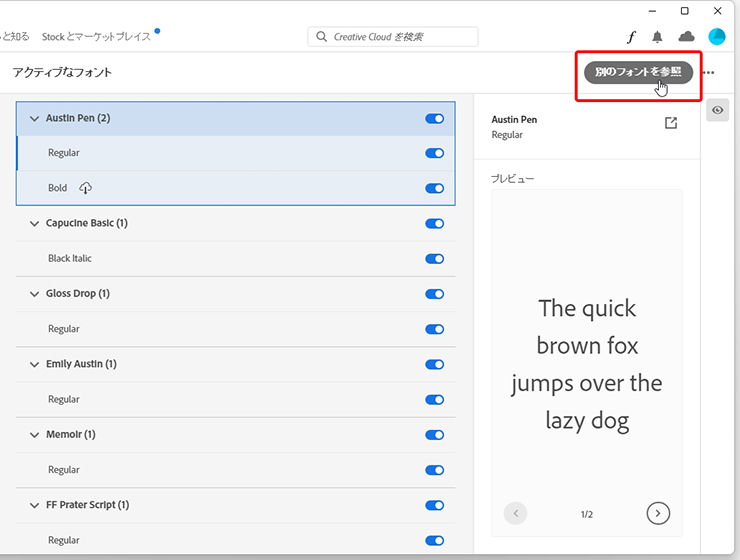Collapse the Austin Pen font group

34,118
